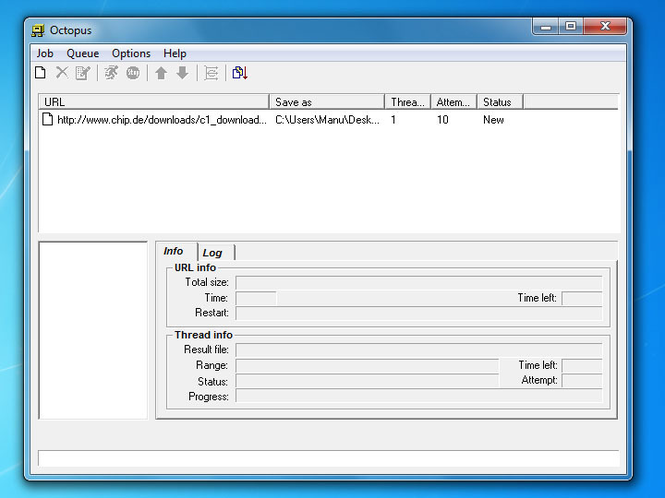Click the Thread info Time left field
665x498 pixels.
[x=582, y=366]
